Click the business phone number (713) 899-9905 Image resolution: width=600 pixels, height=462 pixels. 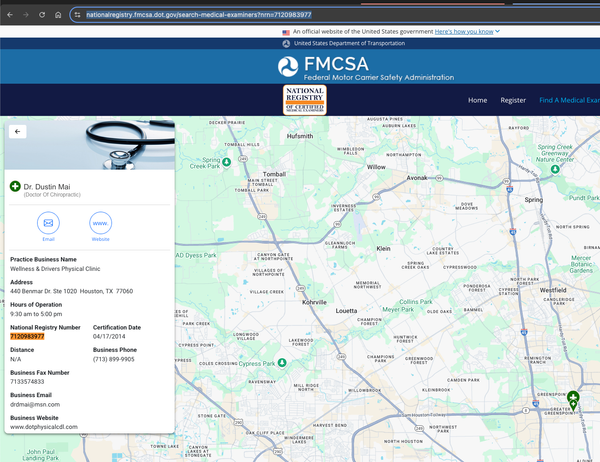pos(113,359)
